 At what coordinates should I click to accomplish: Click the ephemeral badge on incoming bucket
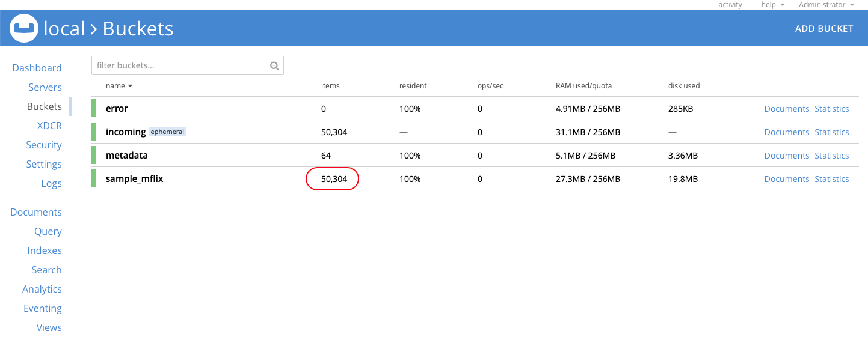pyautogui.click(x=167, y=132)
